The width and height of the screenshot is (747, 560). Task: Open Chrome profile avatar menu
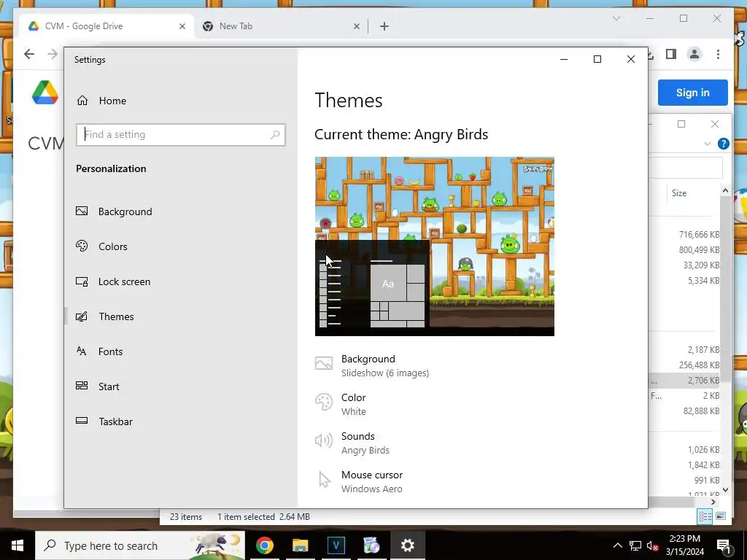coord(694,54)
